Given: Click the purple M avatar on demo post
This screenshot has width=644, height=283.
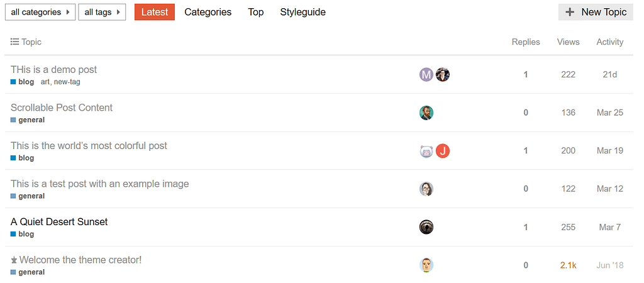Looking at the screenshot, I should tap(426, 75).
